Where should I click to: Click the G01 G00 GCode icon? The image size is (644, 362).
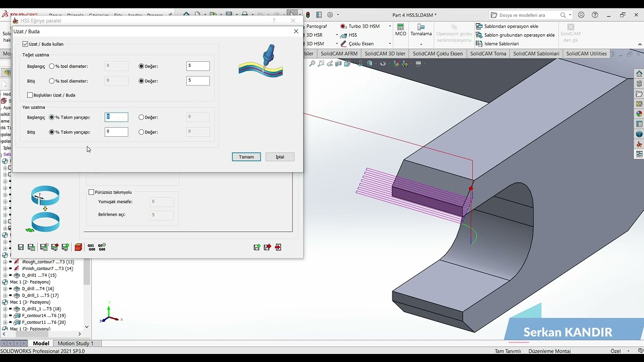coord(91,247)
